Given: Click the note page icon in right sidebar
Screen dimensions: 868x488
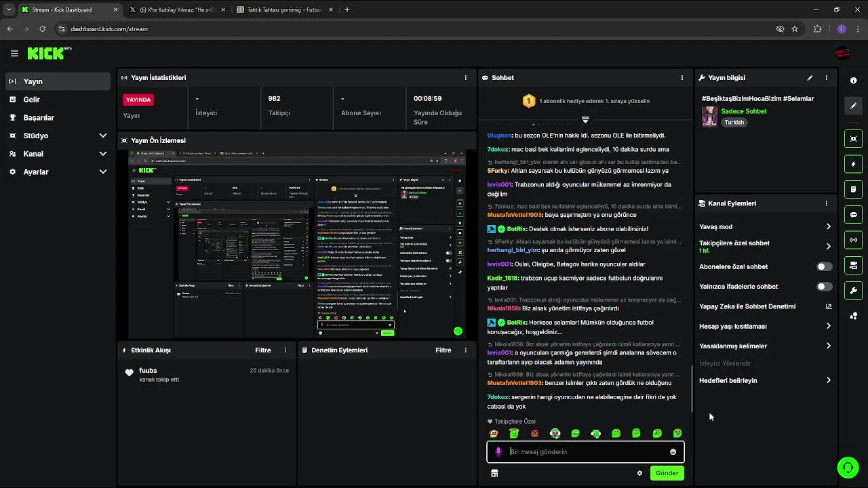Looking at the screenshot, I should [853, 189].
